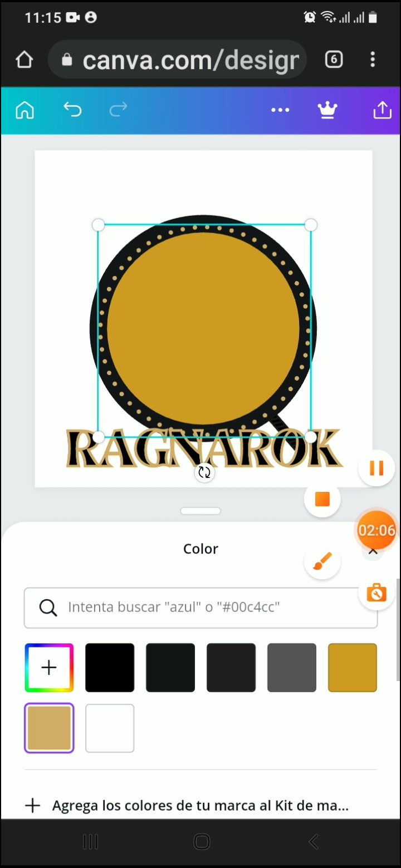This screenshot has width=401, height=868.
Task: Open the three-dot more options menu
Action: click(x=280, y=110)
